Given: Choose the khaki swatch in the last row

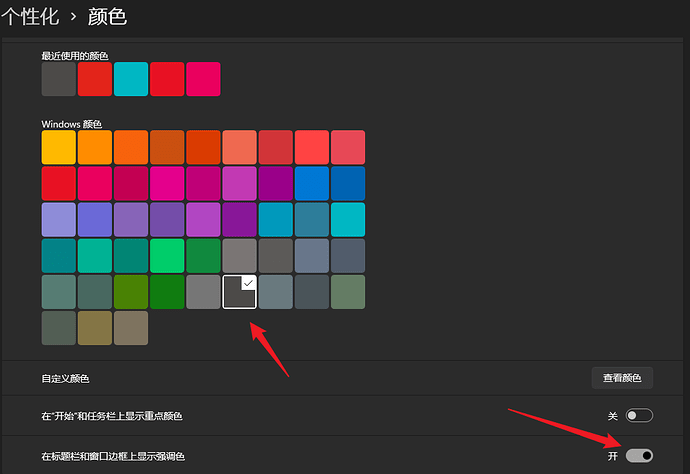Looking at the screenshot, I should [95, 328].
